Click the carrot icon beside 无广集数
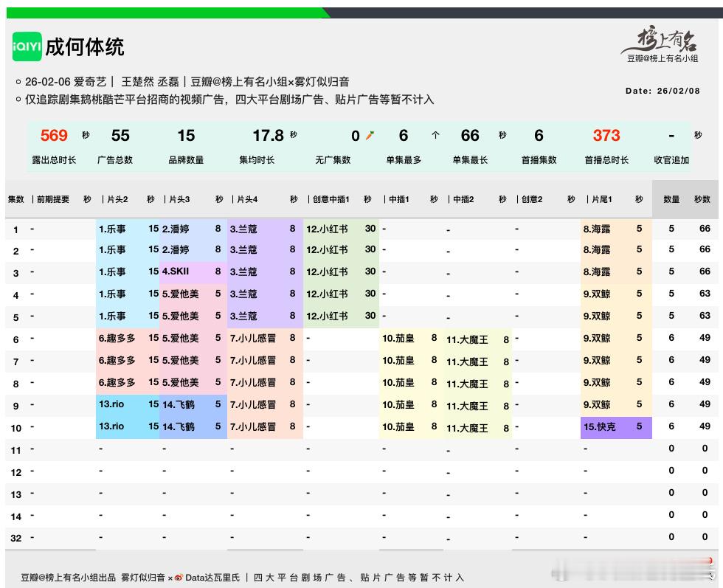723x588 pixels. point(370,135)
